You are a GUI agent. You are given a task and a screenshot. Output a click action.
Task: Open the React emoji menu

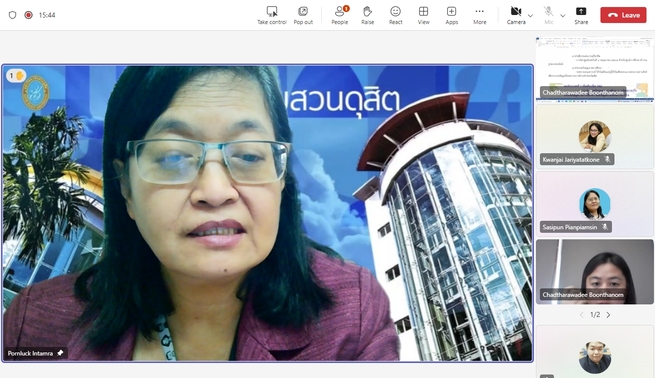click(x=396, y=15)
